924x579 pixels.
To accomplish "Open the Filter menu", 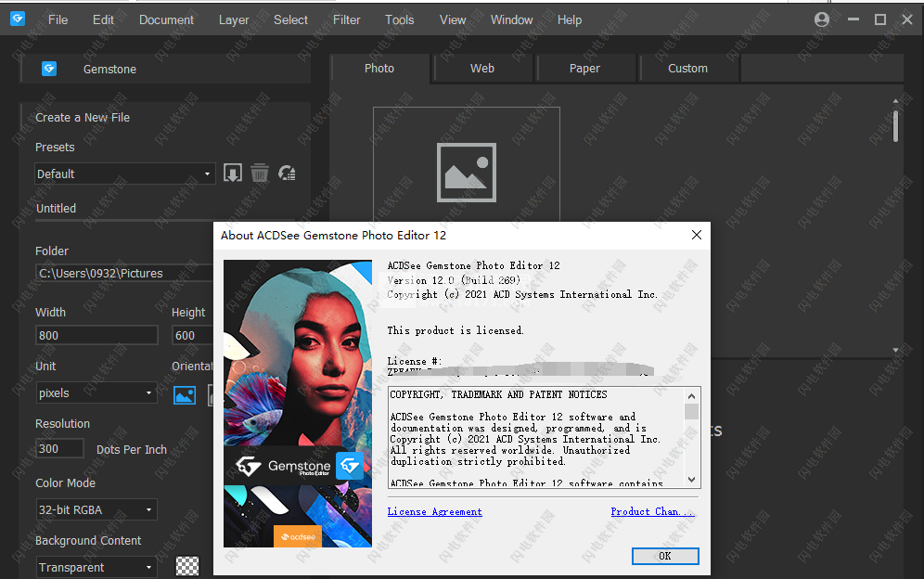I will click(x=347, y=20).
